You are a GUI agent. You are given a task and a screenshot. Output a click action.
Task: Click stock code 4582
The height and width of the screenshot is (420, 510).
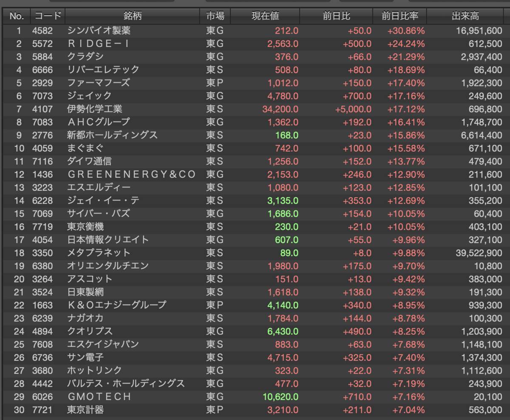click(42, 31)
